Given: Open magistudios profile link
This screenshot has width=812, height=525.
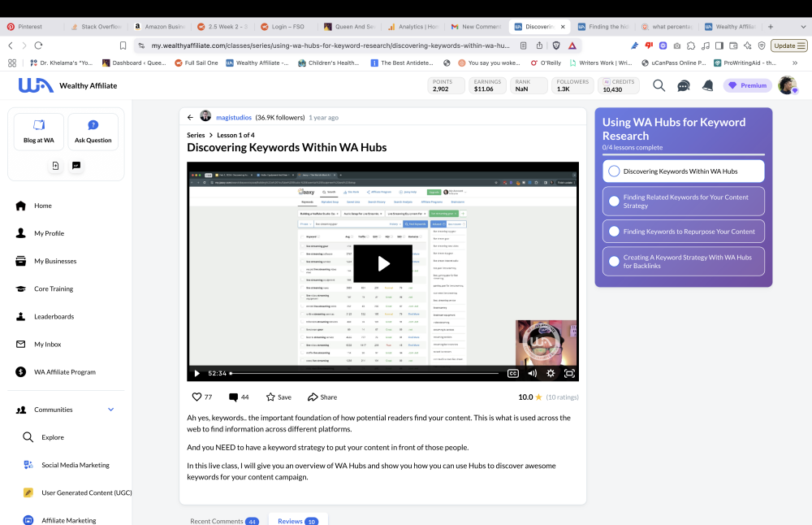Looking at the screenshot, I should [234, 118].
